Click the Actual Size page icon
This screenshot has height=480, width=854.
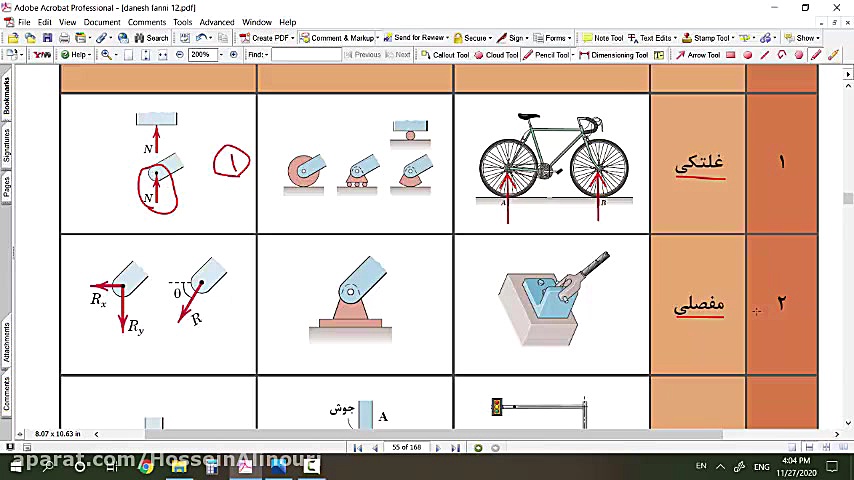click(x=129, y=55)
